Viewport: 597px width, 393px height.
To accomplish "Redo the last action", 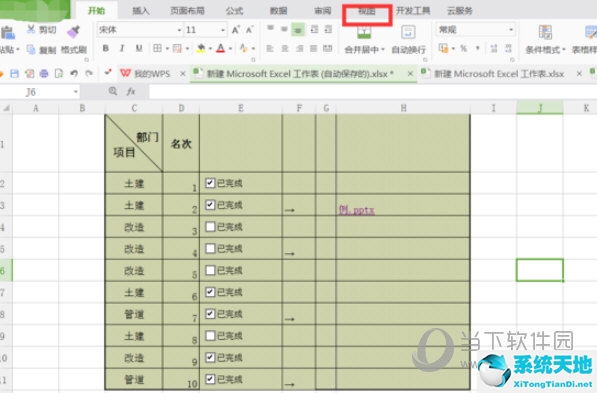I will [x=89, y=73].
